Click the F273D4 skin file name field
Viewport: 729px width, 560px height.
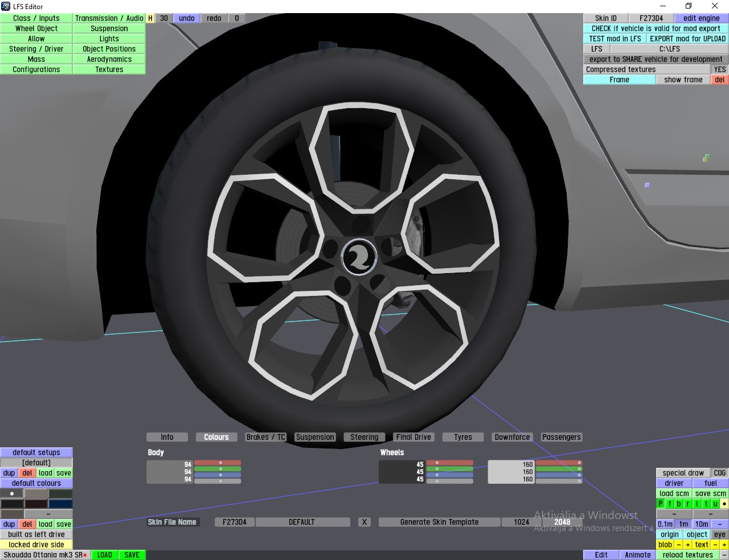pos(235,522)
